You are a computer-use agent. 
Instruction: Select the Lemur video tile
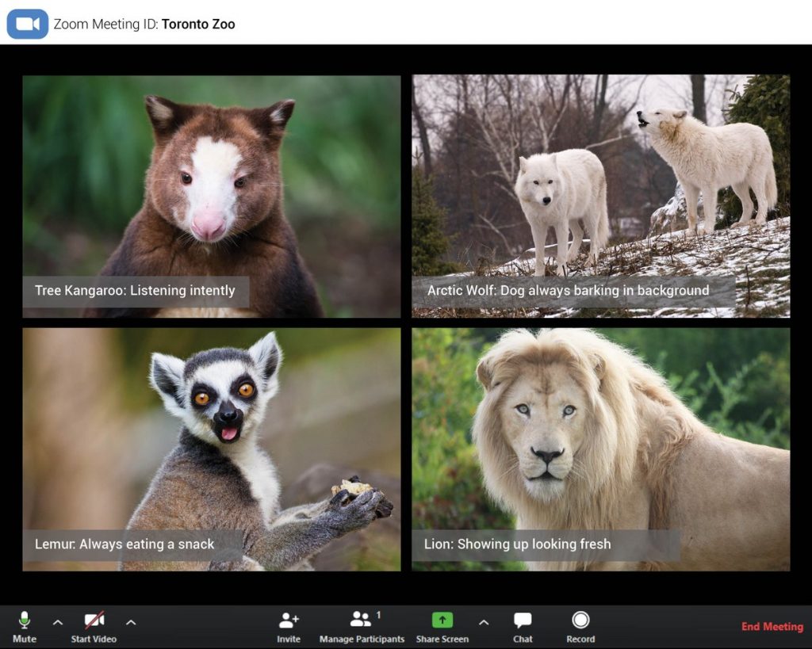pos(211,436)
